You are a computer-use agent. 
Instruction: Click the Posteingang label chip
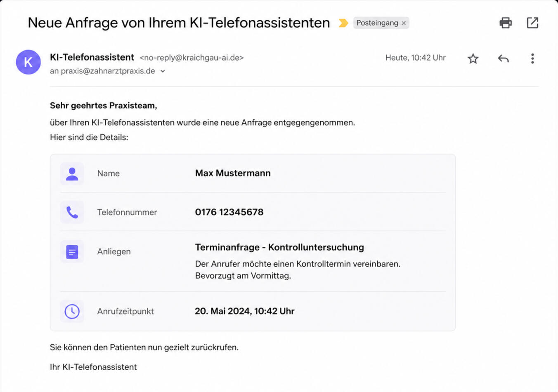click(377, 23)
